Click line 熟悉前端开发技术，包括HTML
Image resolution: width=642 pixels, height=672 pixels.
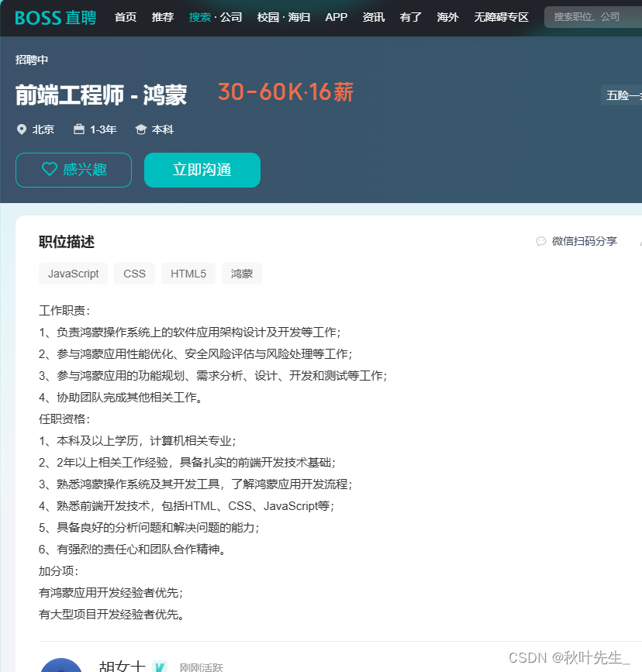[187, 506]
